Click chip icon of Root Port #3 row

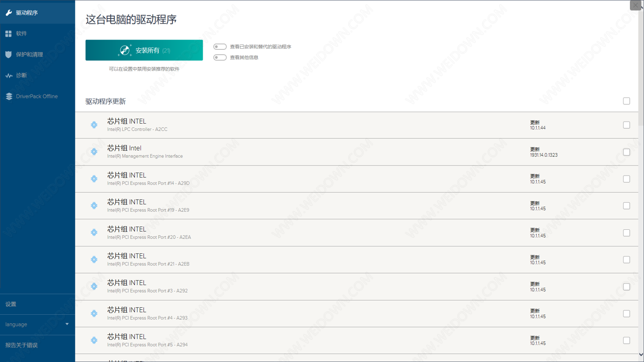pyautogui.click(x=94, y=287)
